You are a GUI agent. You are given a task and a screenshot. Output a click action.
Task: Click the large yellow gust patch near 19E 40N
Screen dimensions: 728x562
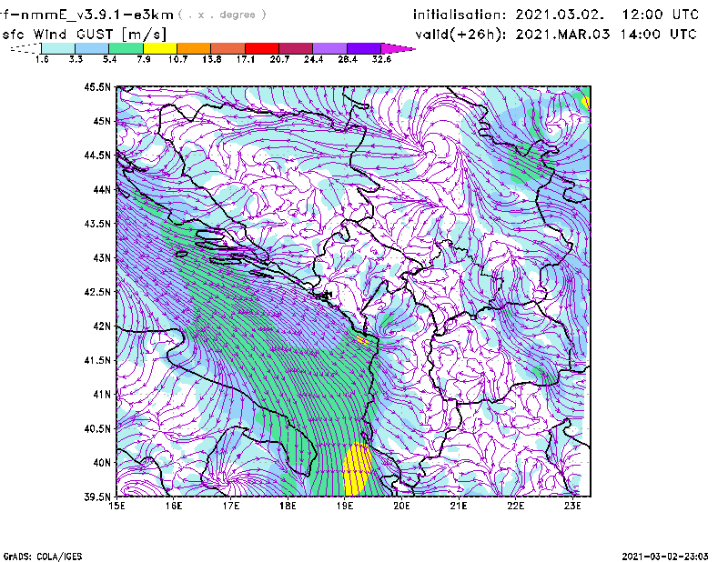[357, 468]
